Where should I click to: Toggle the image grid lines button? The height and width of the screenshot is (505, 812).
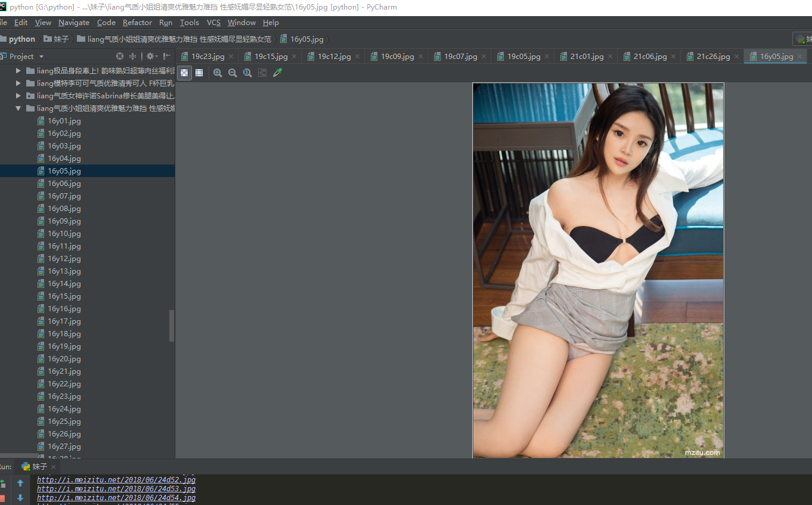199,73
